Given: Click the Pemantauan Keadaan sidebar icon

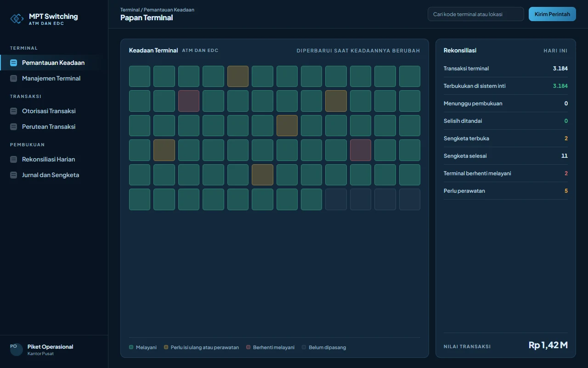Looking at the screenshot, I should pos(14,63).
